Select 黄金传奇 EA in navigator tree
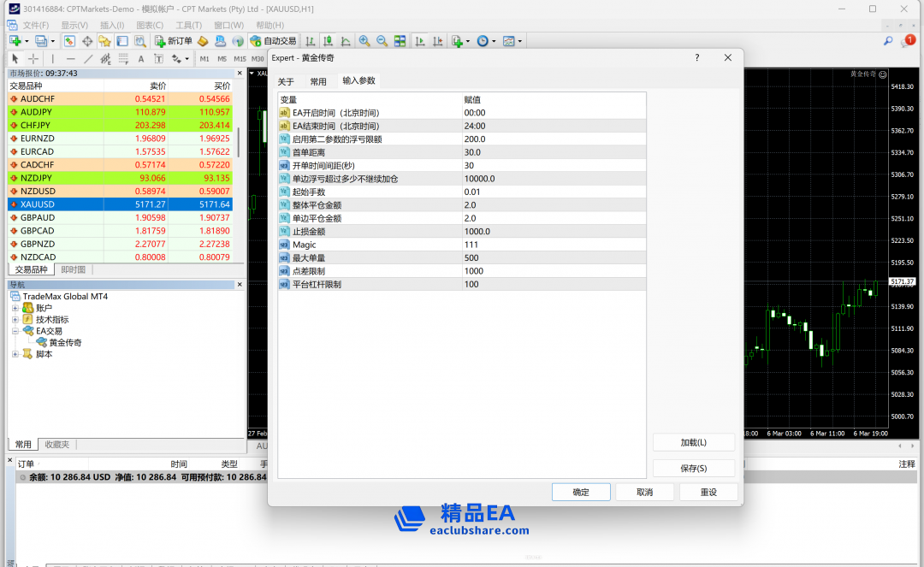Viewport: 924px width, 567px height. point(65,343)
